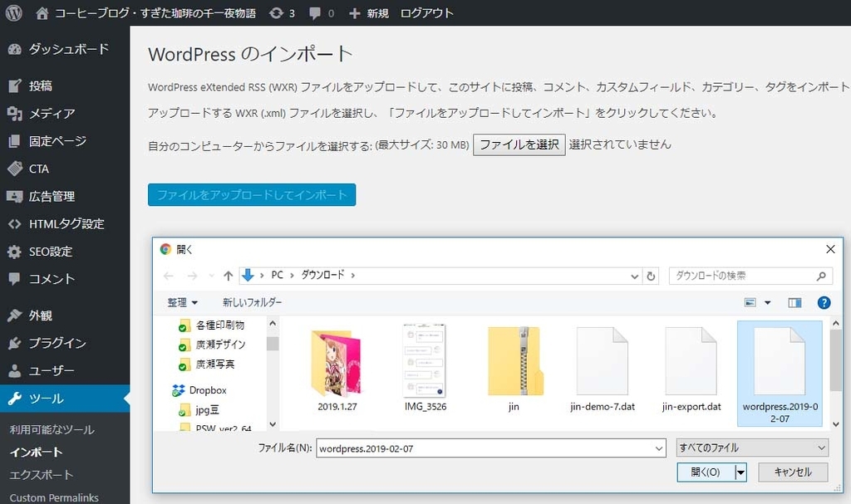Click the 開く(O) button

(706, 472)
